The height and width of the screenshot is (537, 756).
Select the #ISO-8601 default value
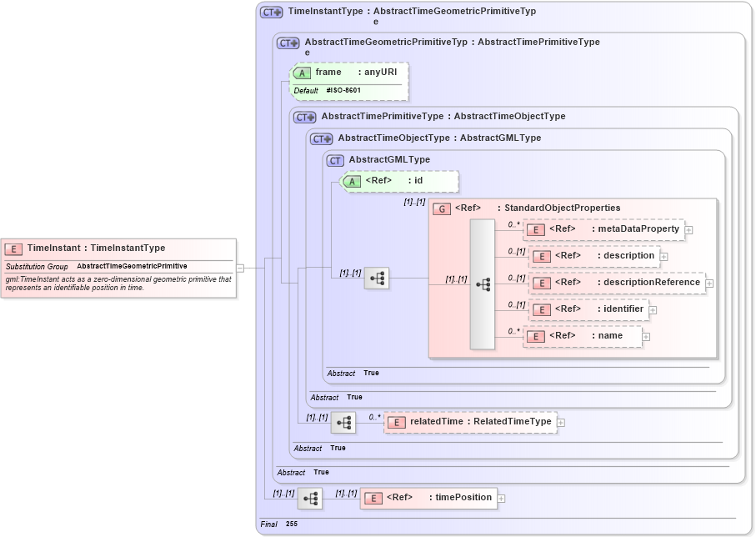click(343, 90)
